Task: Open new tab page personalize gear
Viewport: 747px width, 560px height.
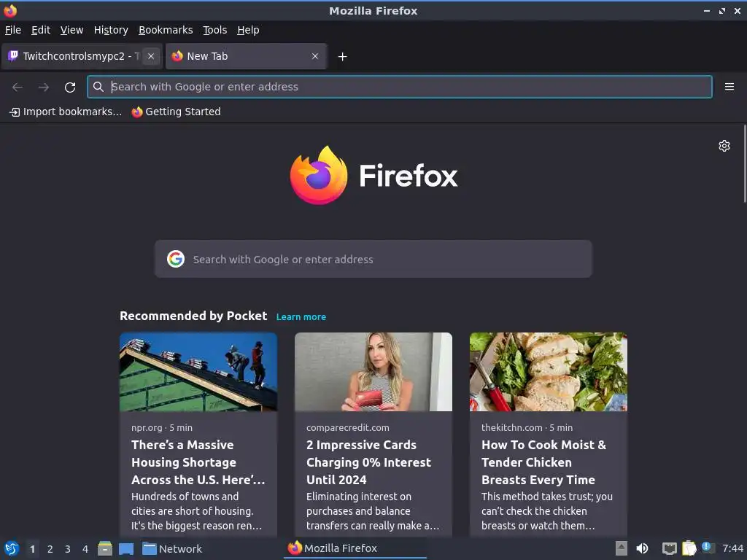Action: click(x=724, y=146)
